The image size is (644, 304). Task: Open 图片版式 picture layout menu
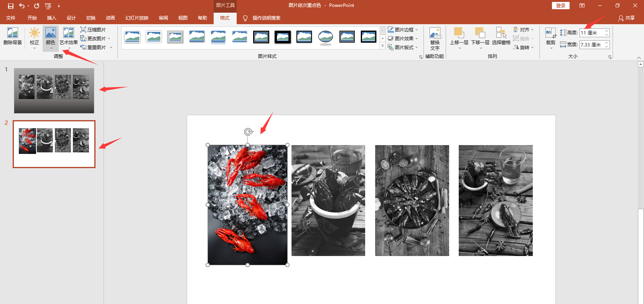pyautogui.click(x=403, y=47)
